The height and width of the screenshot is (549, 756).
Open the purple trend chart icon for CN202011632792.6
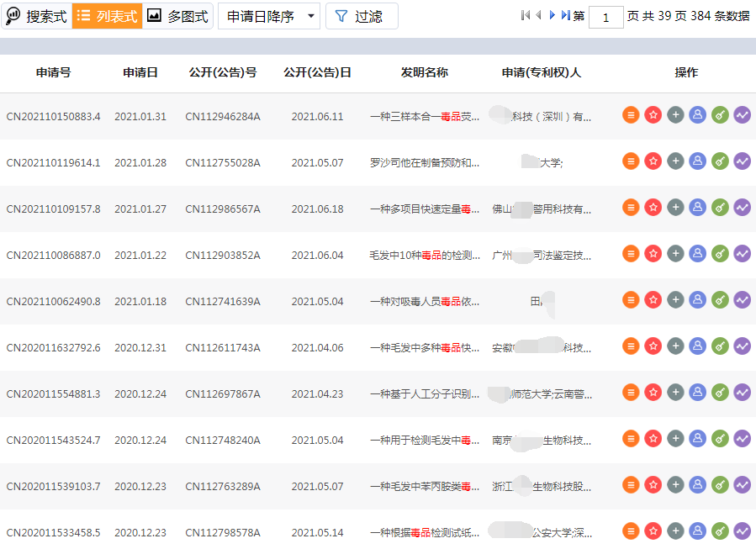pos(742,345)
